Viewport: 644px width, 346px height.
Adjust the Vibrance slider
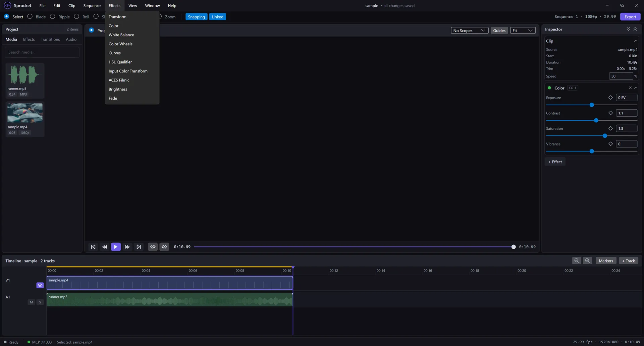(x=592, y=151)
